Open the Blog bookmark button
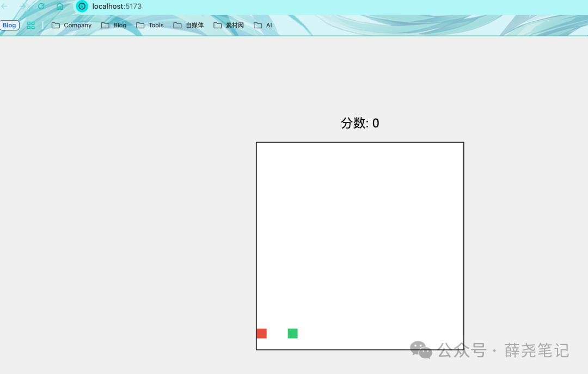Image resolution: width=588 pixels, height=374 pixels. [x=9, y=25]
